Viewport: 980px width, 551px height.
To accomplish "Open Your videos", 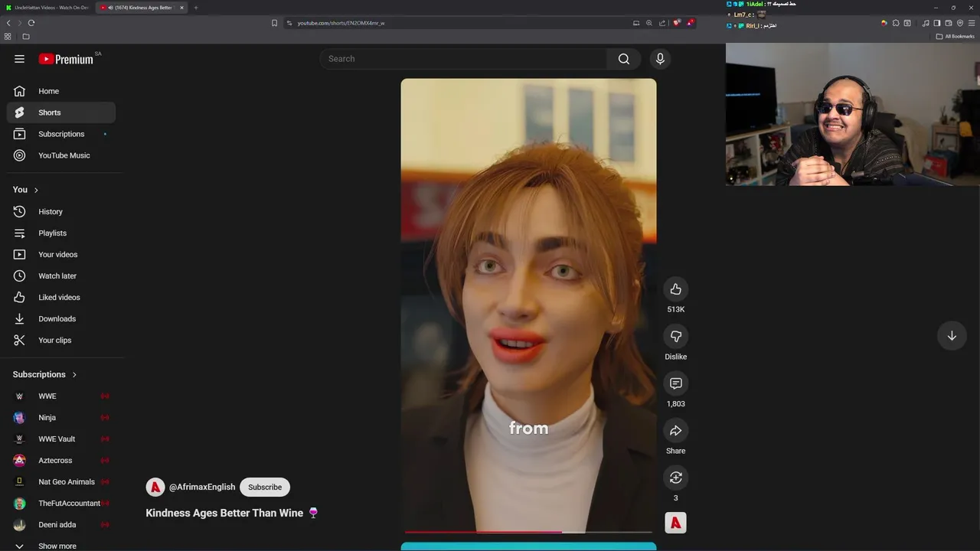I will point(61,255).
